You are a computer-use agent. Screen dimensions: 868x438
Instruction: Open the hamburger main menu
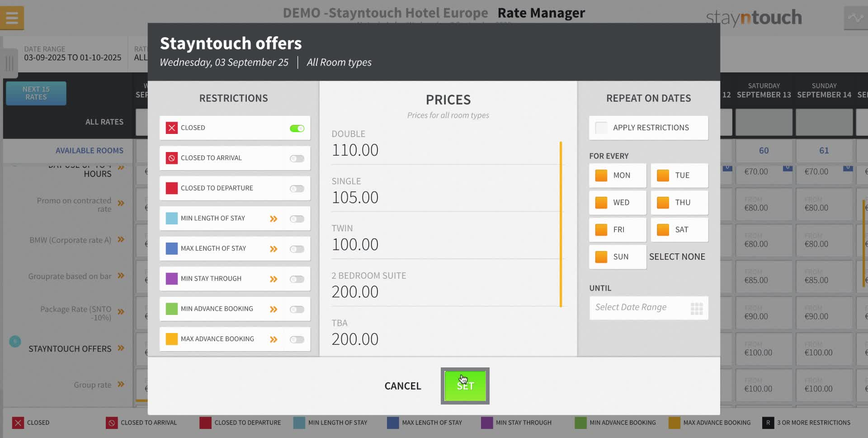click(x=12, y=18)
